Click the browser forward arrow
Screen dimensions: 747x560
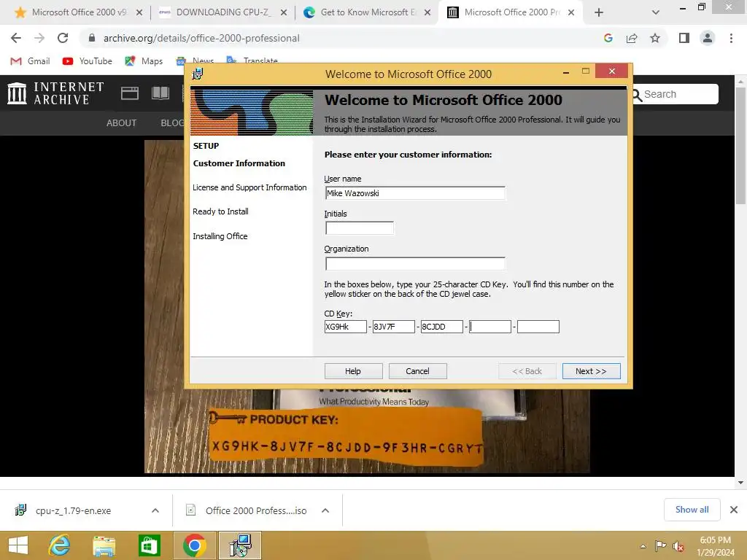39,38
